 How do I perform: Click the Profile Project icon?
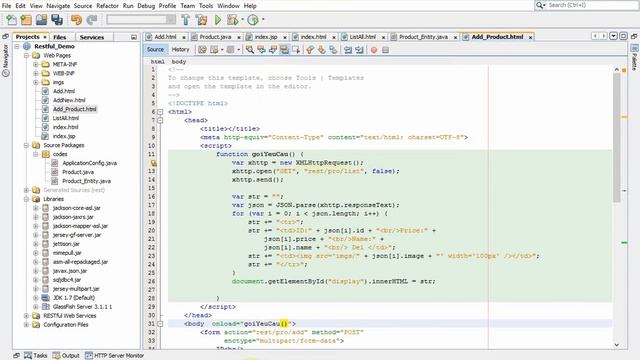[253, 20]
